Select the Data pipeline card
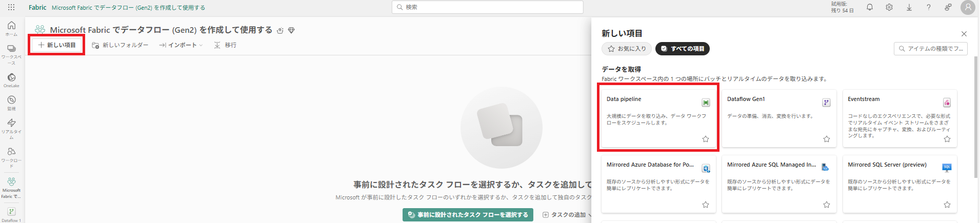980x223 pixels. (x=658, y=118)
